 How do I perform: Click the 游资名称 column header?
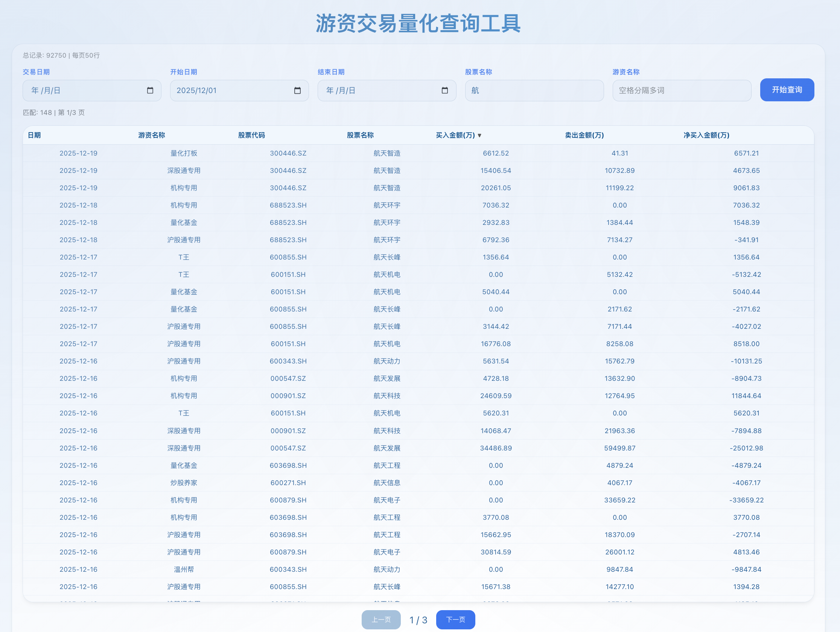point(152,135)
